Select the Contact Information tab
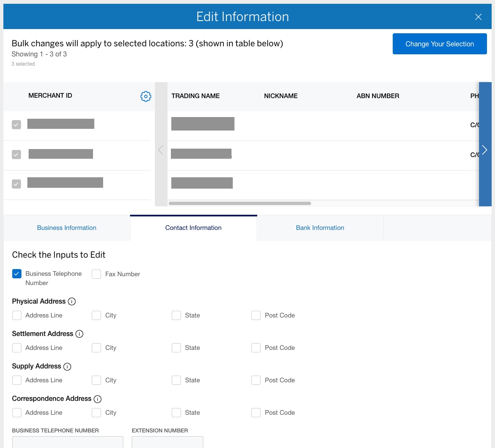Viewport: 495px width, 448px height. (194, 228)
